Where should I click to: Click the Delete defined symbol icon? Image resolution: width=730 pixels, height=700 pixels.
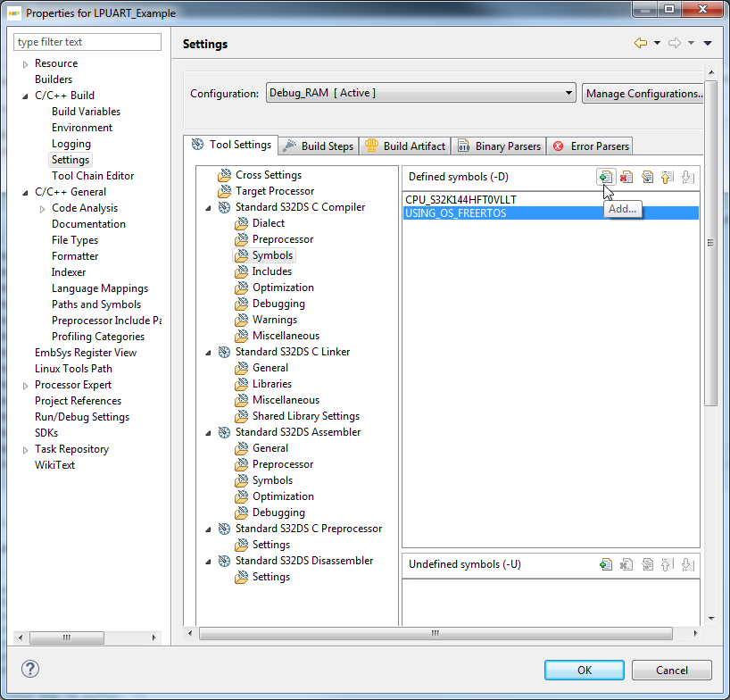click(x=626, y=177)
